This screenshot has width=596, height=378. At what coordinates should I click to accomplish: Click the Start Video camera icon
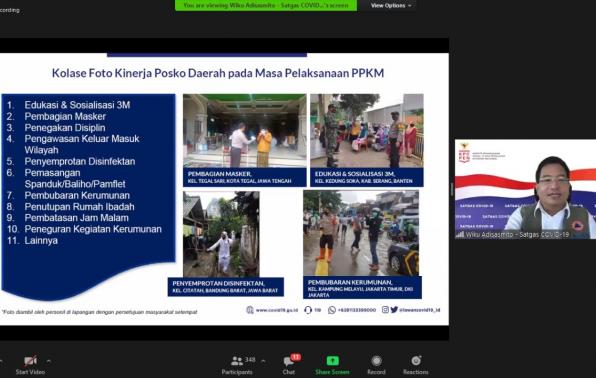pos(30,361)
